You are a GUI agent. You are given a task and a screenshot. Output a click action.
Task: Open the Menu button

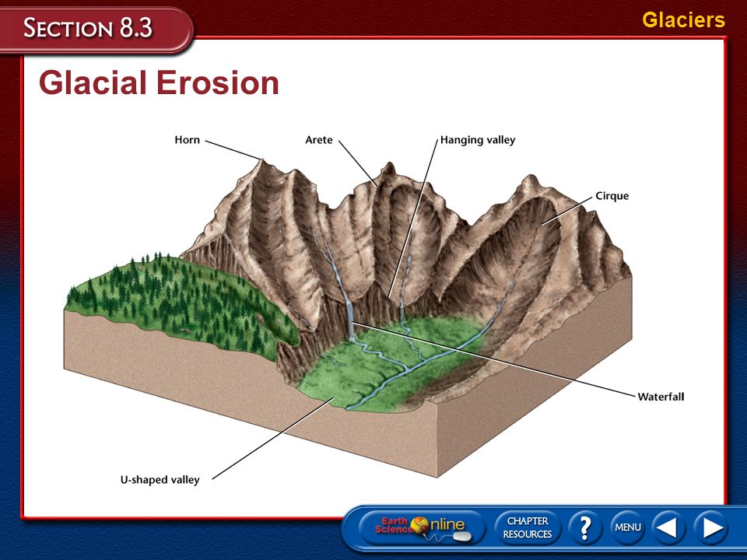(627, 527)
